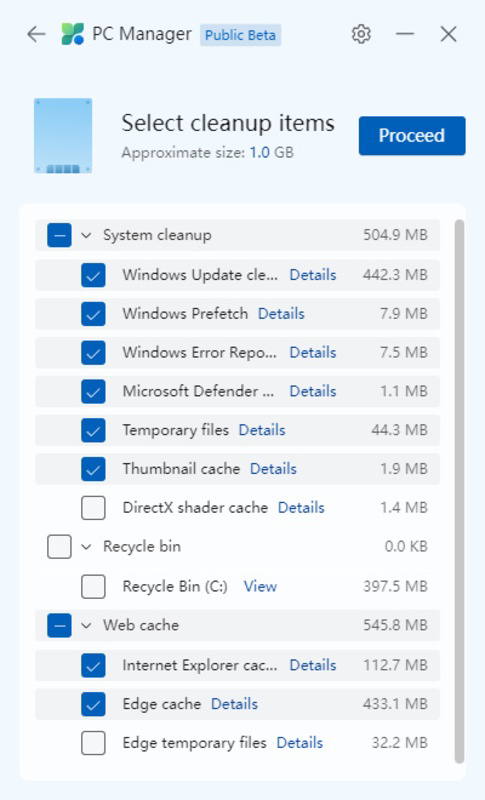The width and height of the screenshot is (485, 800).
Task: Open Details for Temporary files
Action: click(262, 430)
